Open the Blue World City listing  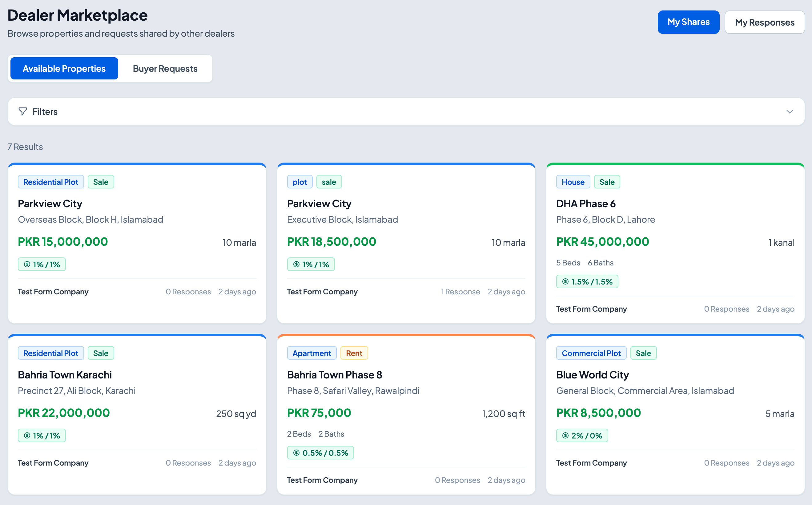pos(592,375)
